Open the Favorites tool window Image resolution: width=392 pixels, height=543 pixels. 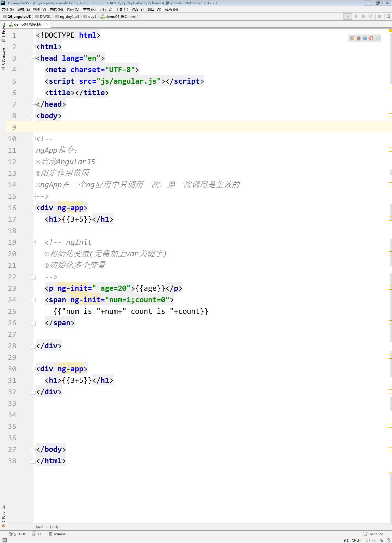coord(3,516)
